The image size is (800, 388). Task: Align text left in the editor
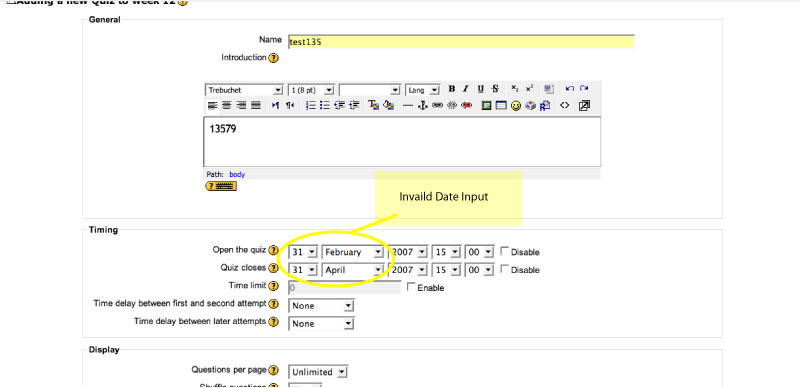pyautogui.click(x=212, y=105)
